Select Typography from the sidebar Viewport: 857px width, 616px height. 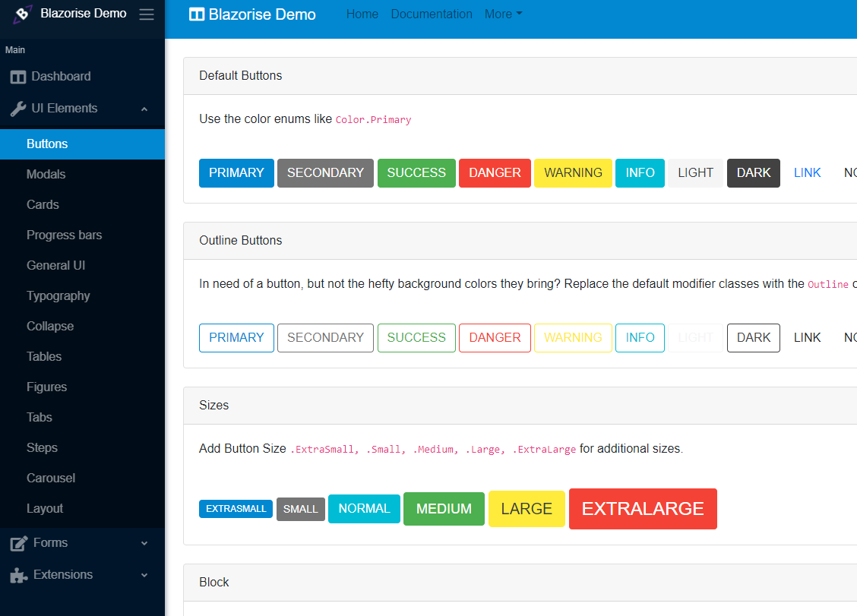(58, 295)
